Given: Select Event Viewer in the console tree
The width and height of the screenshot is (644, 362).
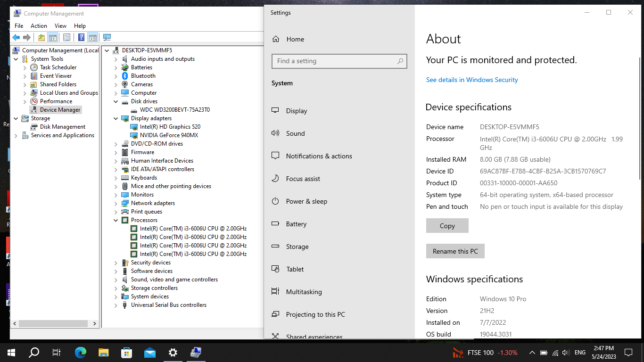Looking at the screenshot, I should click(x=56, y=76).
